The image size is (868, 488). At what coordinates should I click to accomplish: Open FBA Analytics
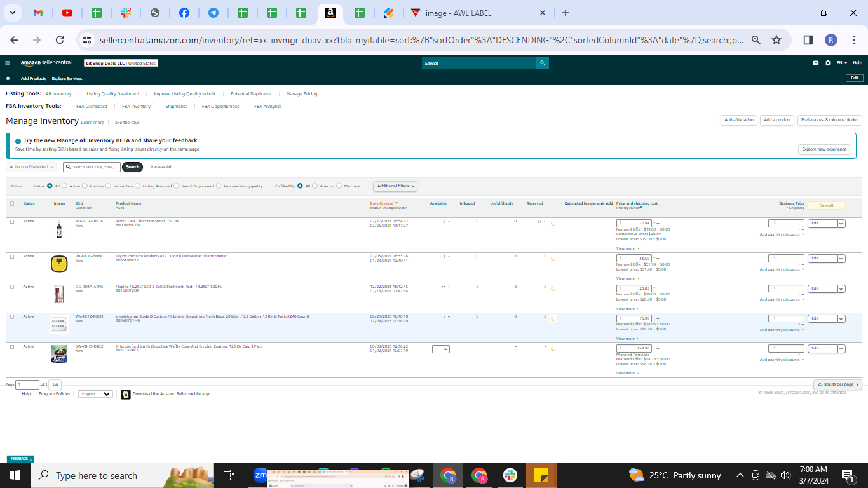tap(268, 107)
